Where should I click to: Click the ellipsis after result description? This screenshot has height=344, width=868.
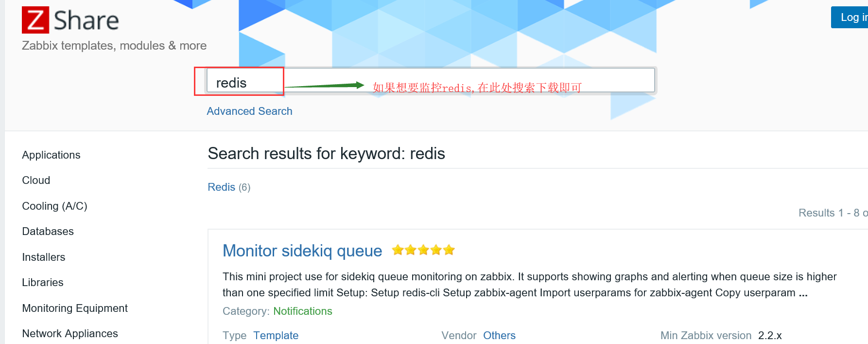click(803, 293)
